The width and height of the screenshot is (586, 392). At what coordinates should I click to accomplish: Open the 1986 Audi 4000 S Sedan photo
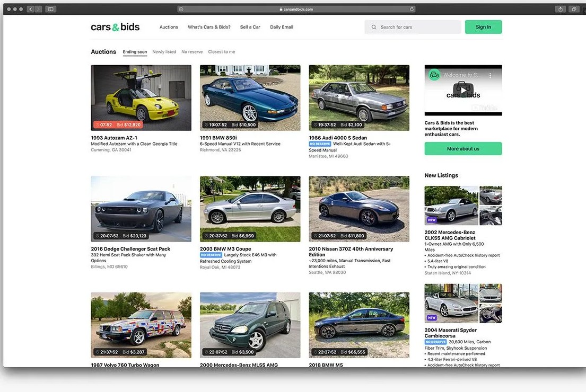[359, 98]
